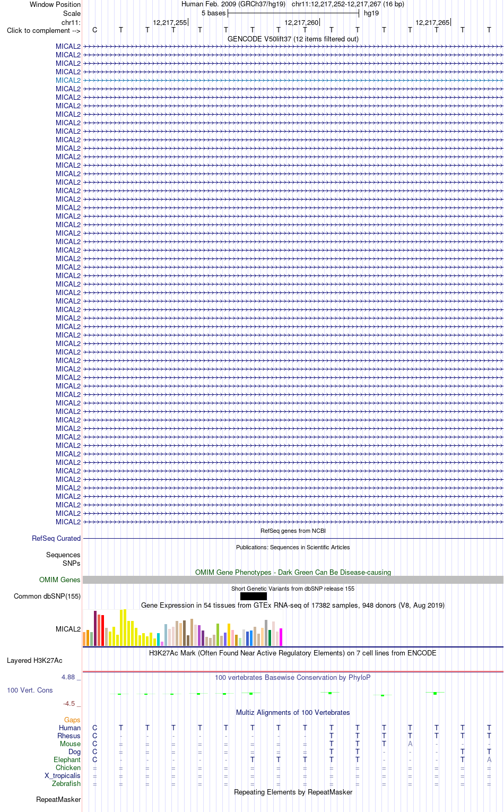Screen dimensions: 504x812
Task: Click the 'Click to complement -->' label
Action: (44, 30)
